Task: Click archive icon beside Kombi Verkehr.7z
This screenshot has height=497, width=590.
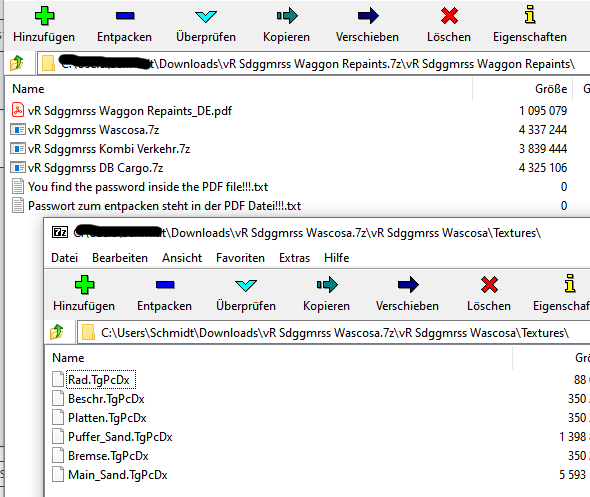Action: pos(18,149)
